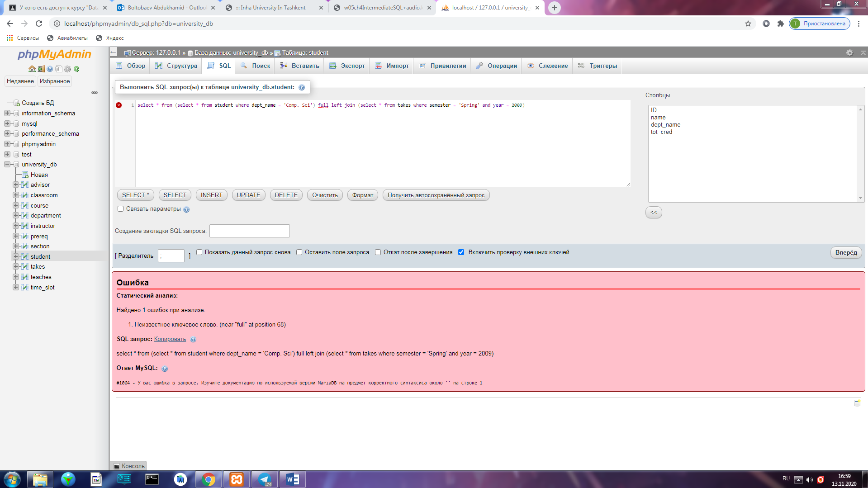Uncheck Включить проверку внешних ключей
The width and height of the screenshot is (868, 488).
(461, 252)
